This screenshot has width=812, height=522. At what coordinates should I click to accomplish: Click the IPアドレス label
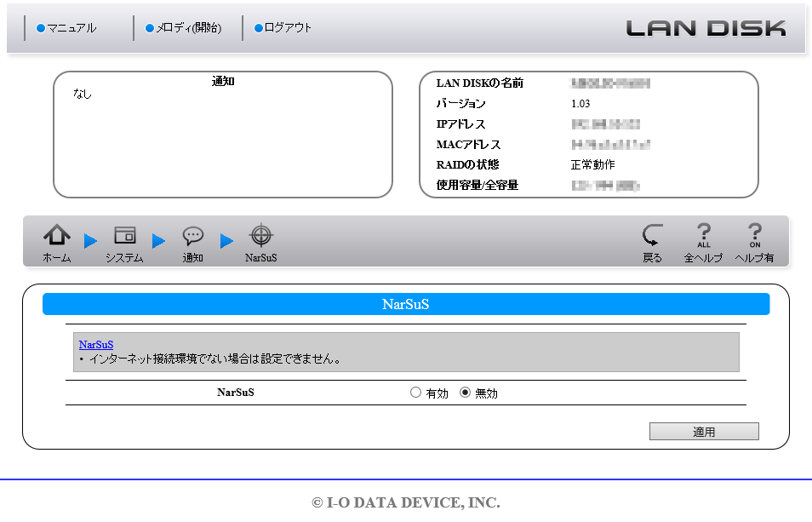pyautogui.click(x=460, y=124)
